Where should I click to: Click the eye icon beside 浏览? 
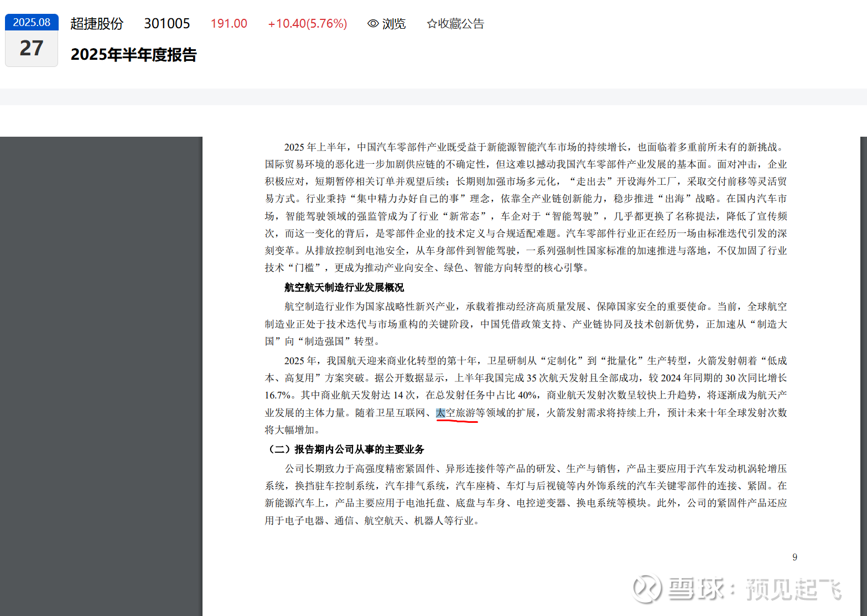[373, 24]
